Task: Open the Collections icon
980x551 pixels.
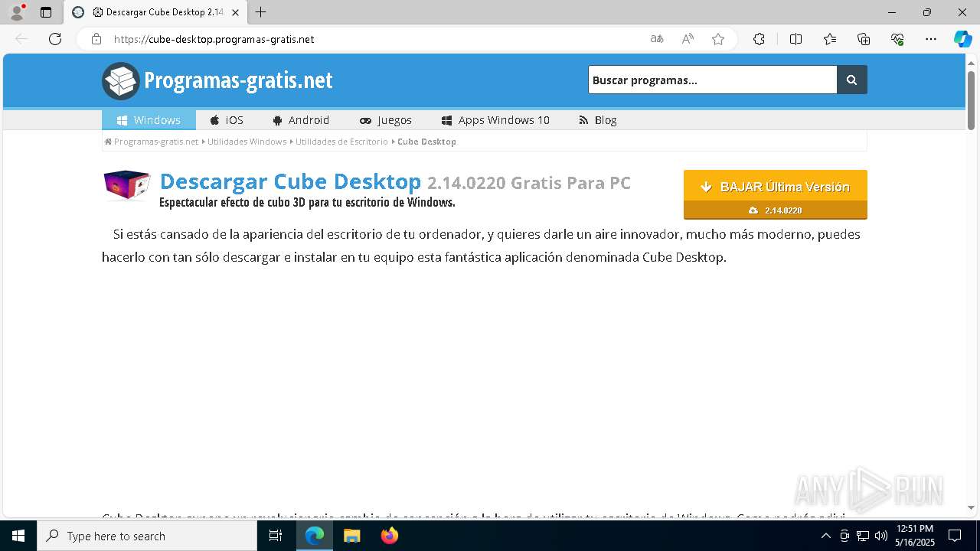Action: coord(864,39)
